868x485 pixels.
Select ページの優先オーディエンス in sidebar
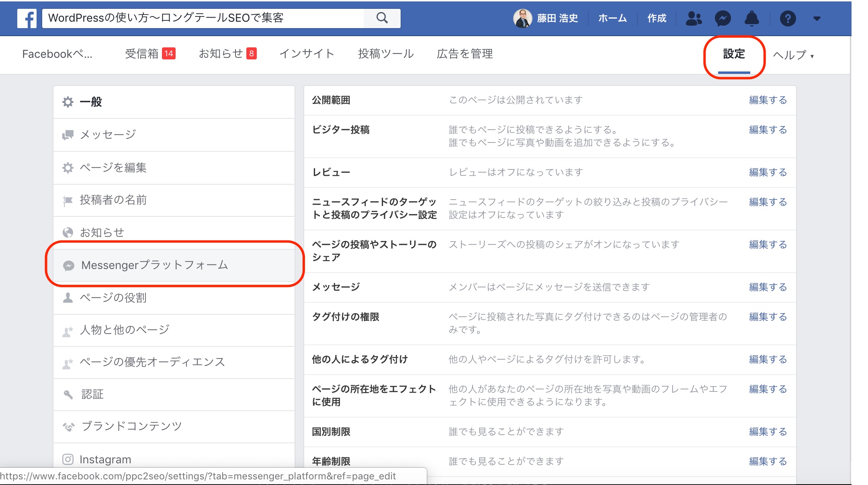tap(174, 363)
